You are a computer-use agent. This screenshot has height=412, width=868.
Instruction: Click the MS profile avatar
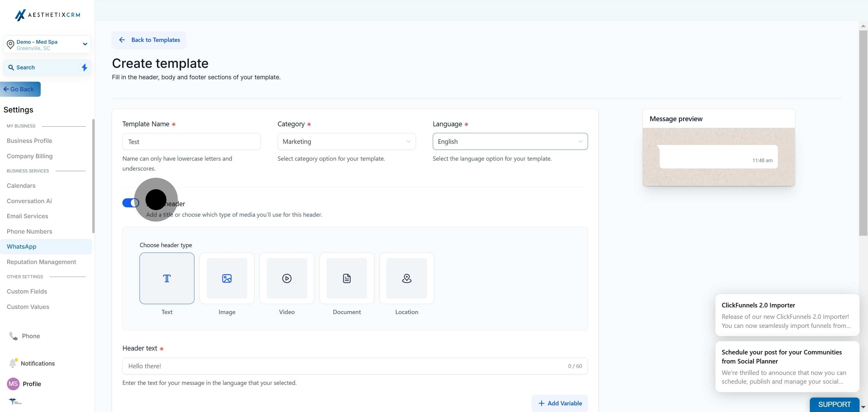tap(13, 384)
